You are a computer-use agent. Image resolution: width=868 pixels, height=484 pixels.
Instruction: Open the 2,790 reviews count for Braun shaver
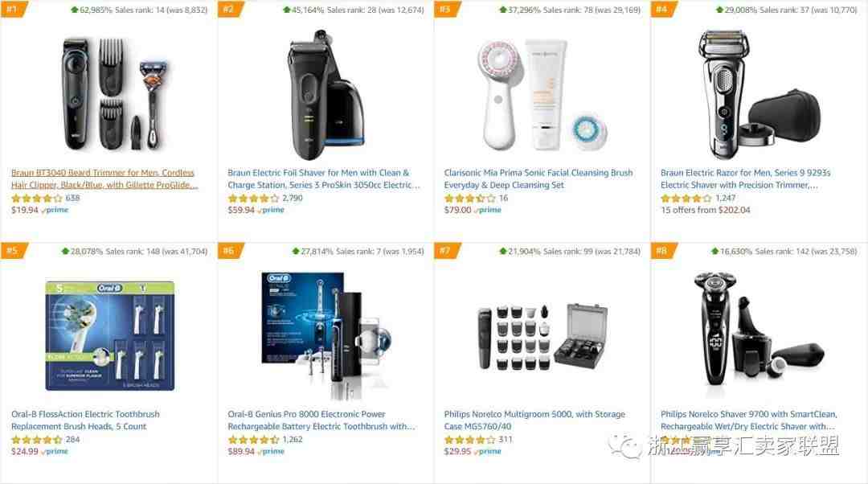point(293,199)
